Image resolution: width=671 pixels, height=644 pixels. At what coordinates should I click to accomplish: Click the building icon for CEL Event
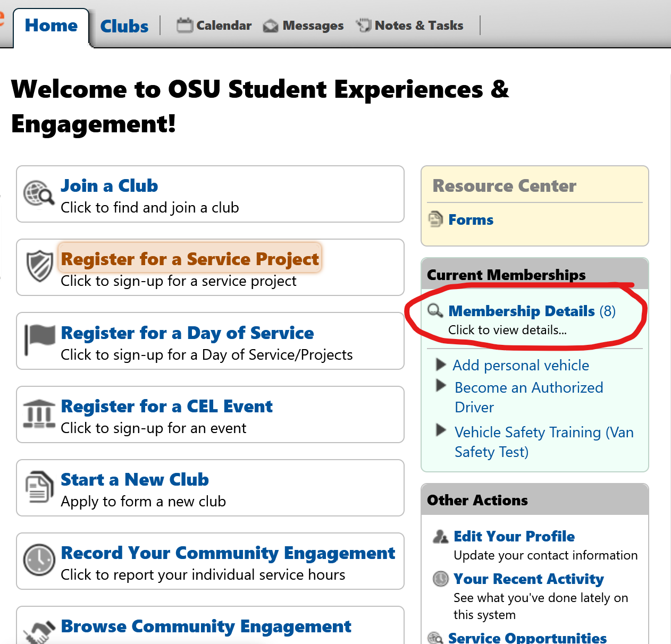coord(39,413)
